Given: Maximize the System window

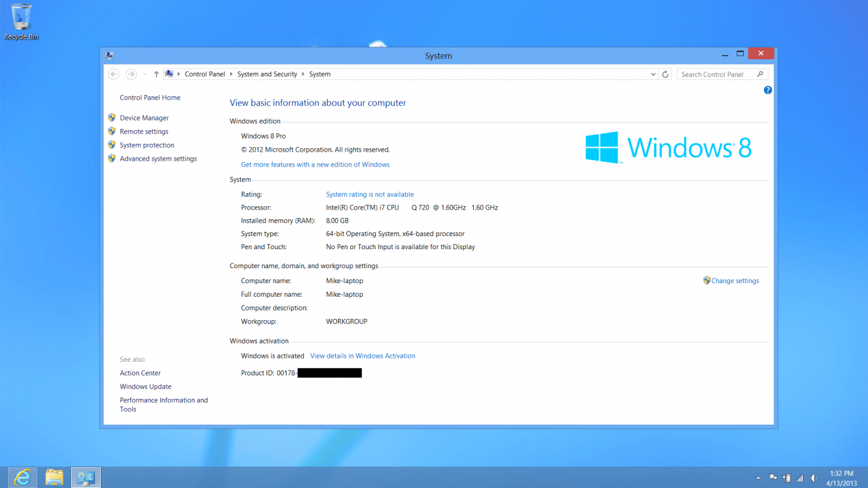Looking at the screenshot, I should coord(740,54).
